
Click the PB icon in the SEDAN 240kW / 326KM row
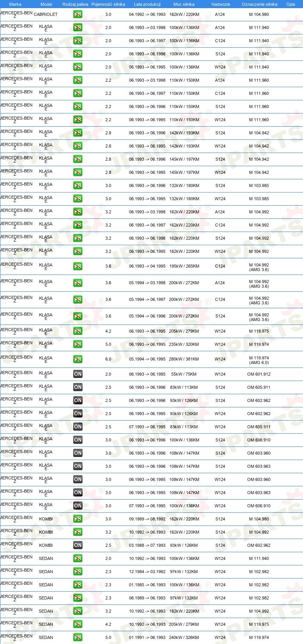tap(78, 637)
